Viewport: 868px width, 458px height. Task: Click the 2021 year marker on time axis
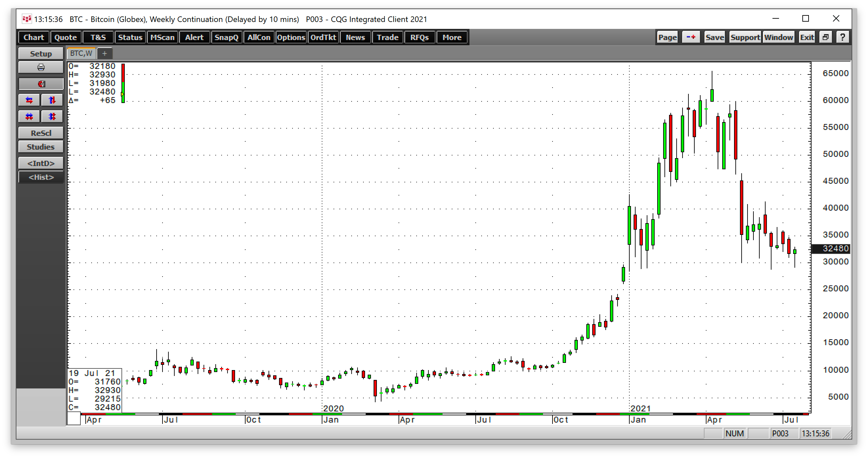640,408
